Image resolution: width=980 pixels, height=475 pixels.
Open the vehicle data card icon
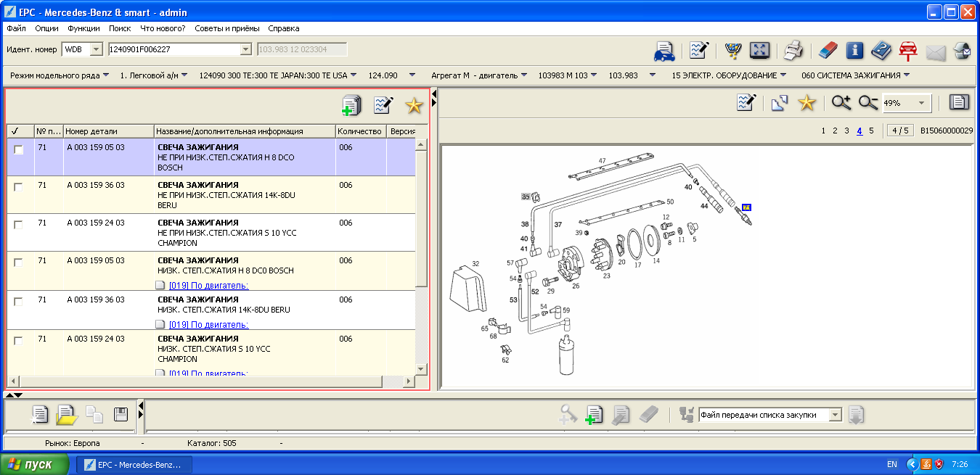coord(664,50)
